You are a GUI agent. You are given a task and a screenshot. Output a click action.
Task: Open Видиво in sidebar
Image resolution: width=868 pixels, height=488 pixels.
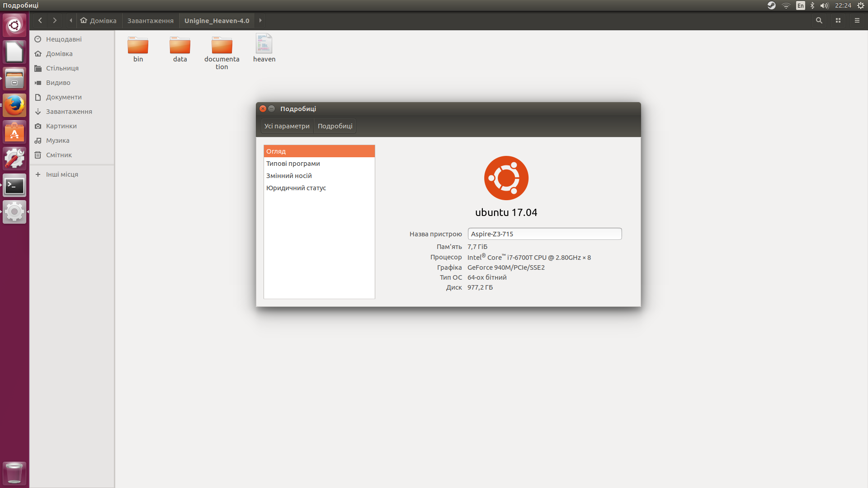[72, 83]
